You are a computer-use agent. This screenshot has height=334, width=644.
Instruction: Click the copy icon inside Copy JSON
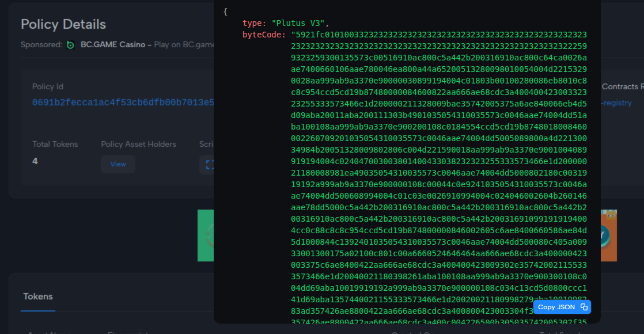(x=584, y=307)
